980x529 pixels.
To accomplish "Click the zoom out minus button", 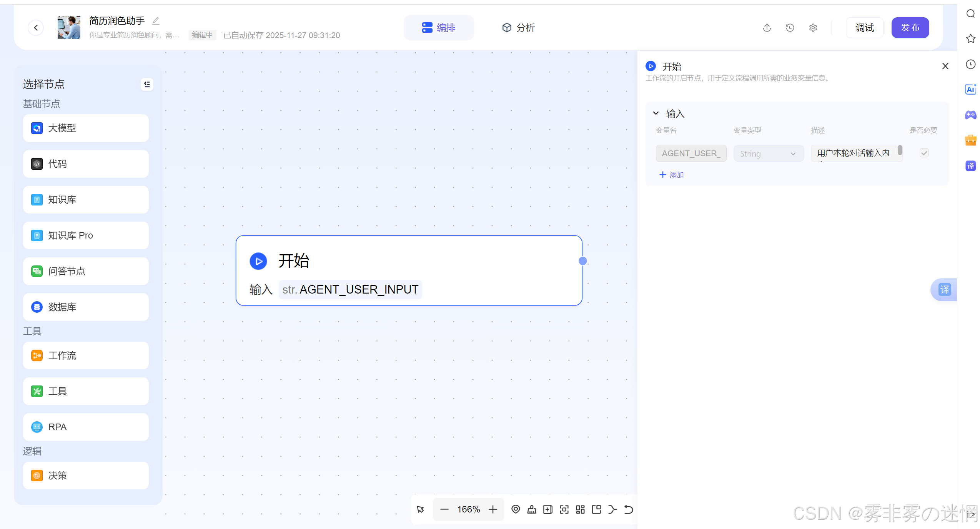I will pyautogui.click(x=444, y=509).
